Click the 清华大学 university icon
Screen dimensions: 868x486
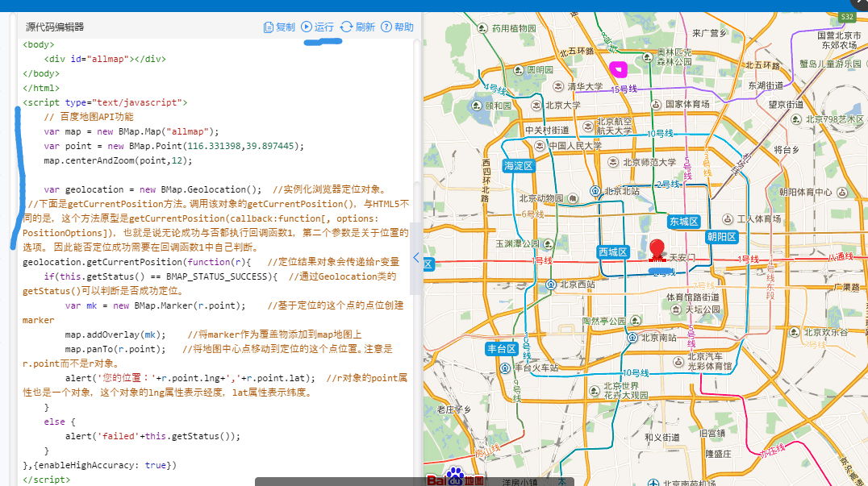click(558, 86)
